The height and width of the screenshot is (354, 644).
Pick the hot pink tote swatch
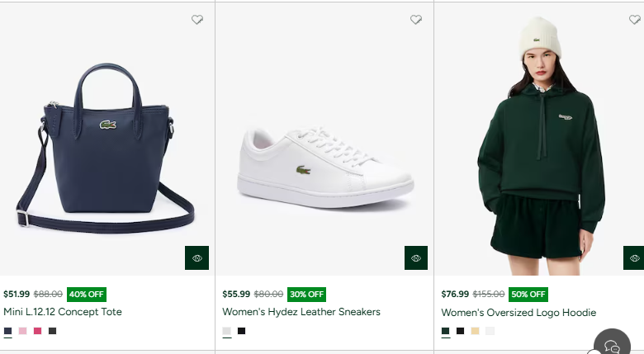(x=38, y=331)
